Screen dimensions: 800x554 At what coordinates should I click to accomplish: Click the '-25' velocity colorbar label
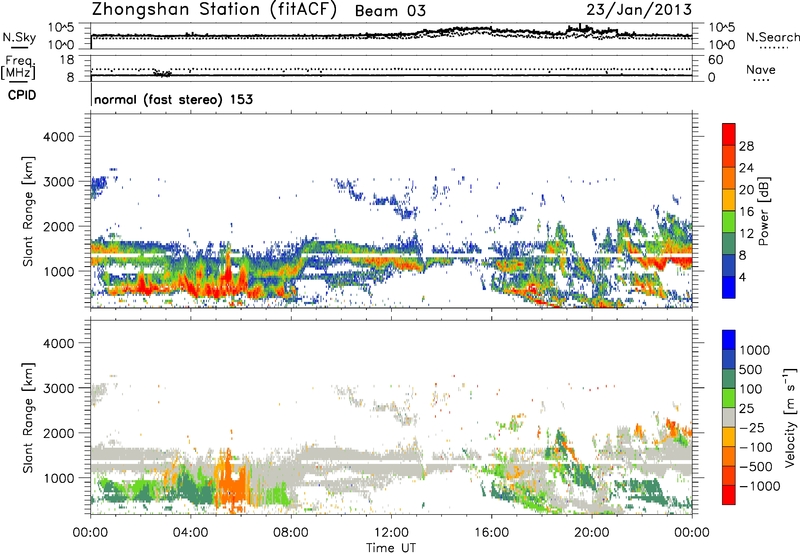[753, 428]
